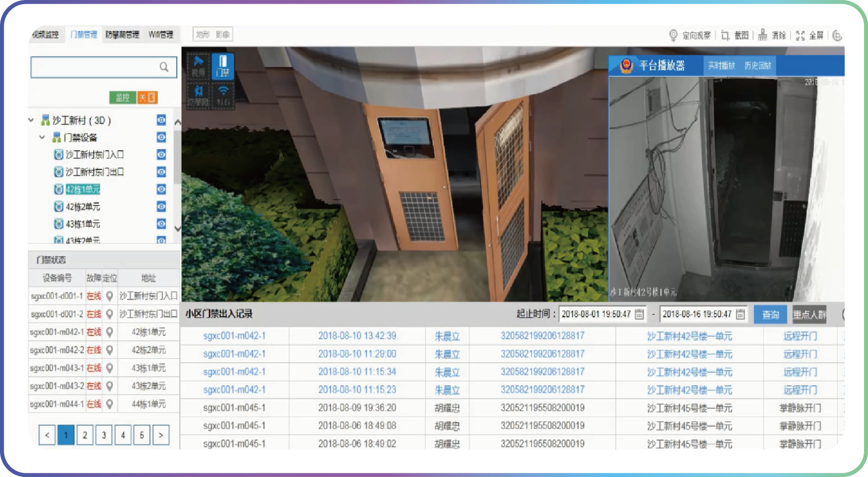This screenshot has height=477, width=868.
Task: Click the 43栋1单元 device icon in tree
Action: [59, 224]
